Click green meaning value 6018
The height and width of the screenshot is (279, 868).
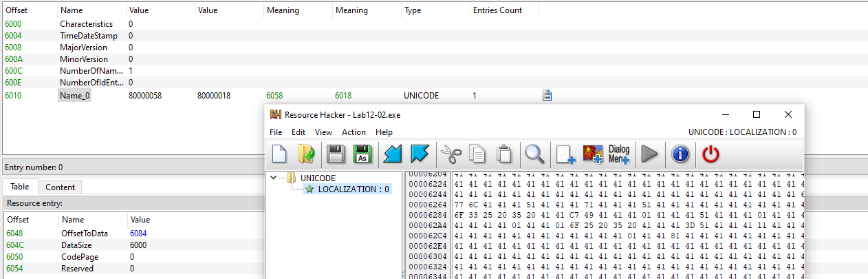coord(343,96)
